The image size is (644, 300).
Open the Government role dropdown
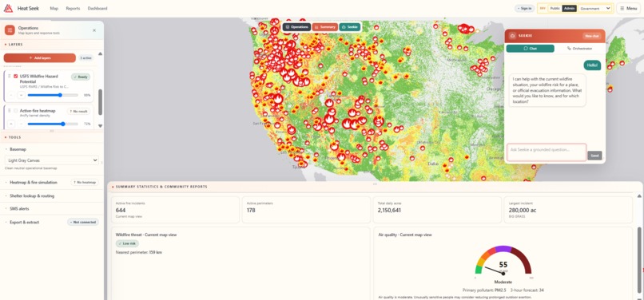click(x=595, y=8)
